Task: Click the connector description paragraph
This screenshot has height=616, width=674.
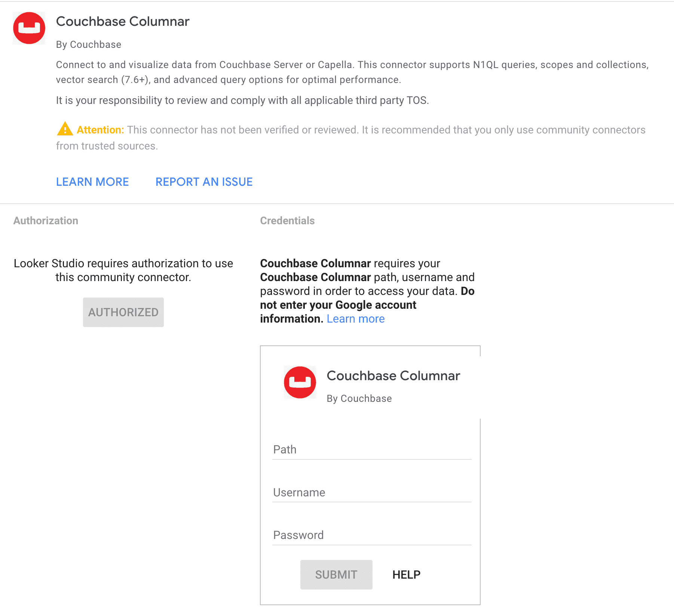Action: (352, 72)
